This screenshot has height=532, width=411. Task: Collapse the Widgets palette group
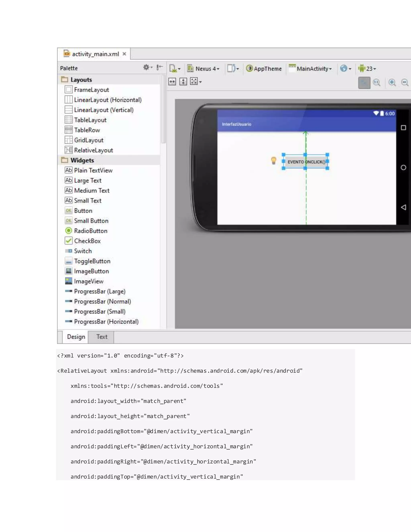click(78, 160)
